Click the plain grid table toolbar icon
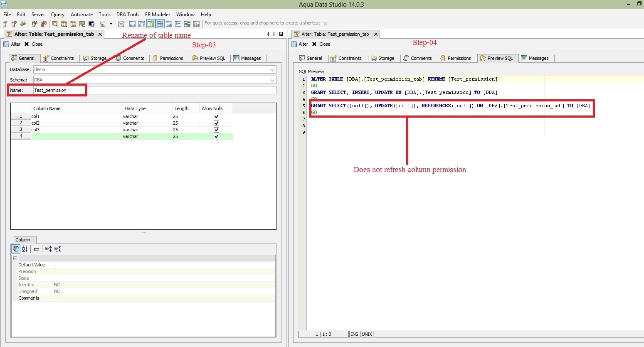 [132, 24]
